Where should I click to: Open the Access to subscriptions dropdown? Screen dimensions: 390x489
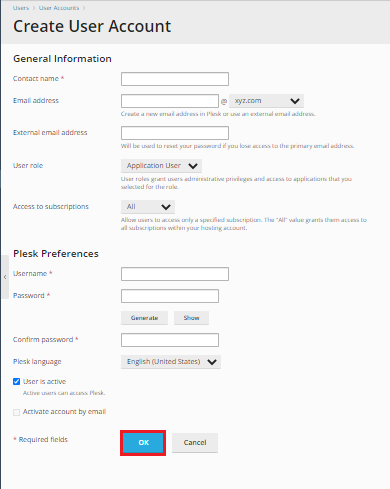(148, 207)
